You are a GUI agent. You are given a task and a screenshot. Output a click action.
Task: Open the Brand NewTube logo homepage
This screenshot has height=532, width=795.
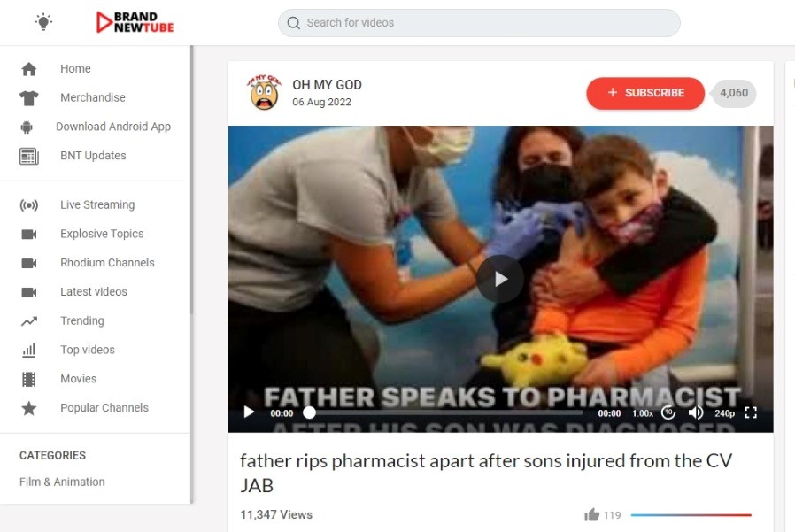[x=135, y=22]
